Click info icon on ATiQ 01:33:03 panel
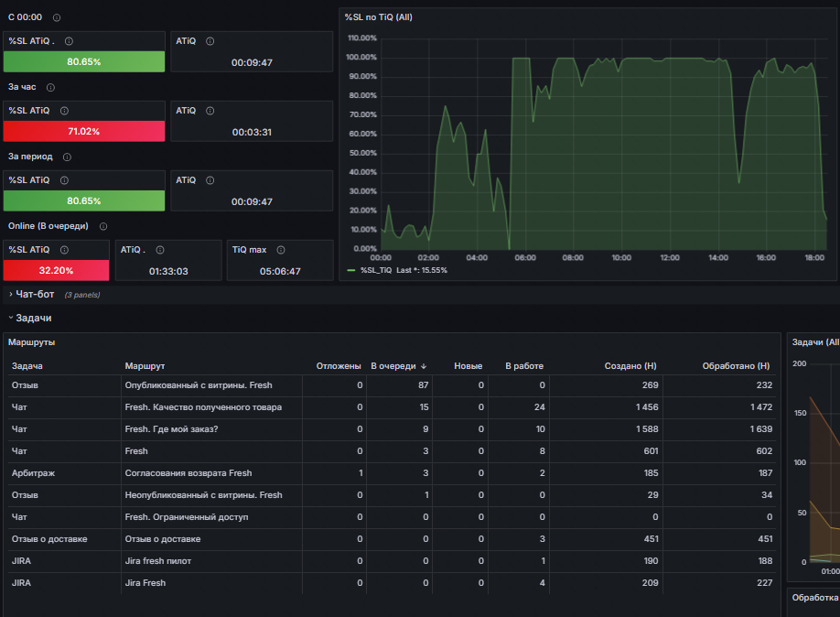Image resolution: width=840 pixels, height=617 pixels. click(159, 250)
